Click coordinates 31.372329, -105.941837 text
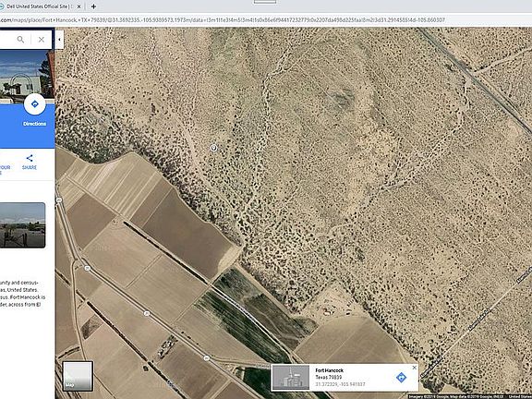The image size is (532, 399). (x=340, y=384)
